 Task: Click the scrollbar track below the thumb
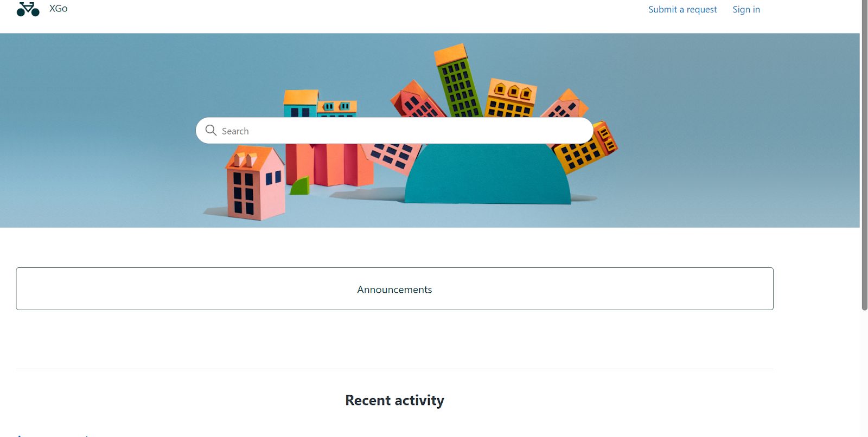(x=864, y=374)
